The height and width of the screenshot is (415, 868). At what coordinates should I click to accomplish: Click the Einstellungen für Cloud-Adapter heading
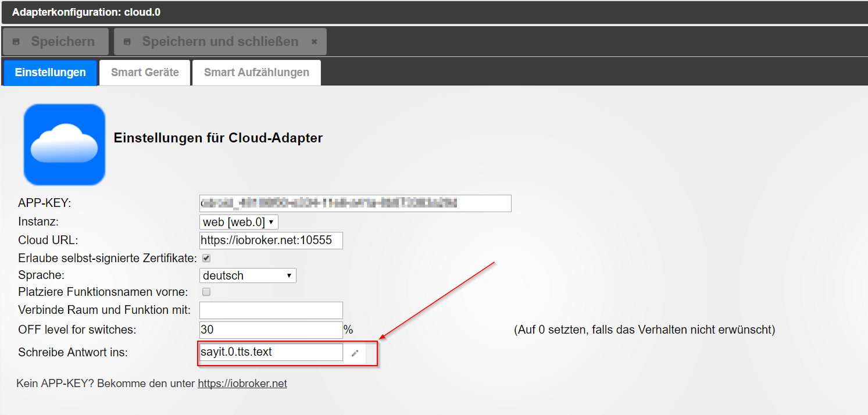pyautogui.click(x=218, y=138)
